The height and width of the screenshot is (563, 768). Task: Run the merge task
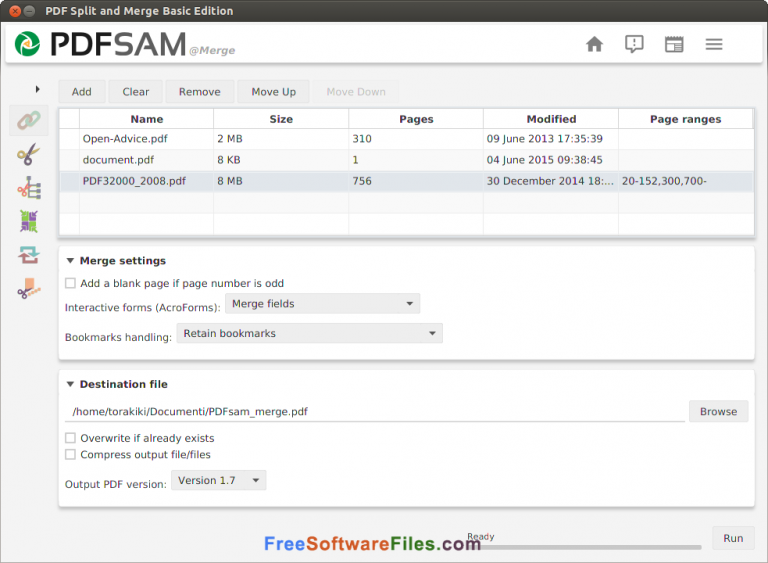733,538
